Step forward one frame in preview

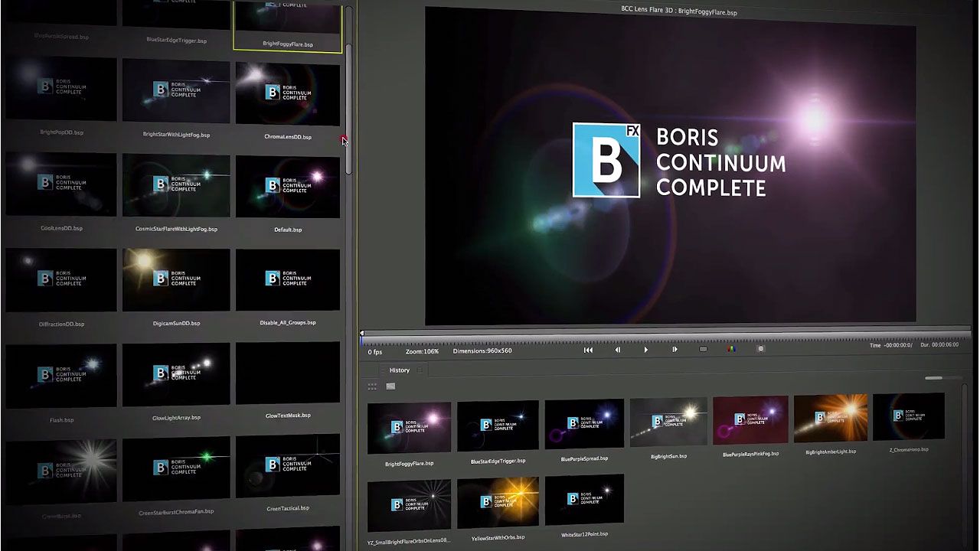[675, 350]
